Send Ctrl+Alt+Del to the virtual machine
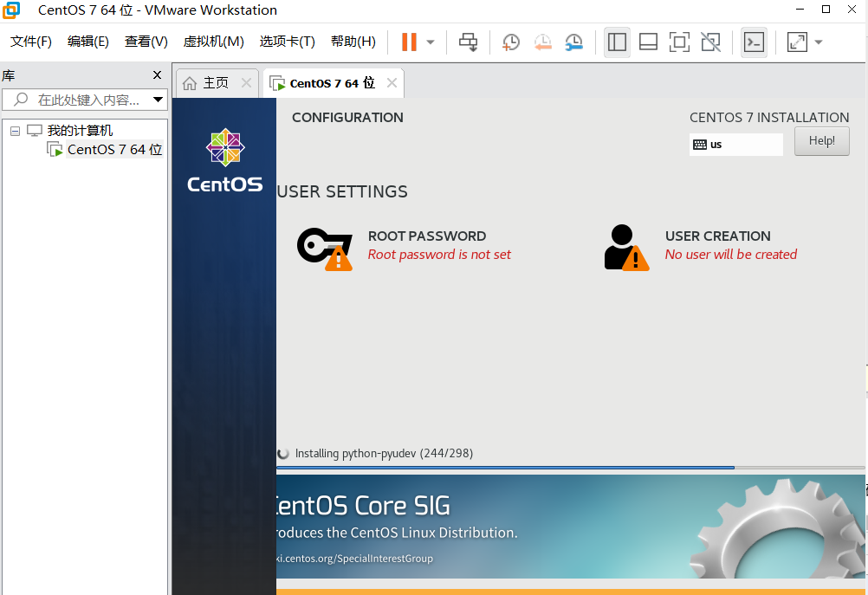 coord(469,42)
